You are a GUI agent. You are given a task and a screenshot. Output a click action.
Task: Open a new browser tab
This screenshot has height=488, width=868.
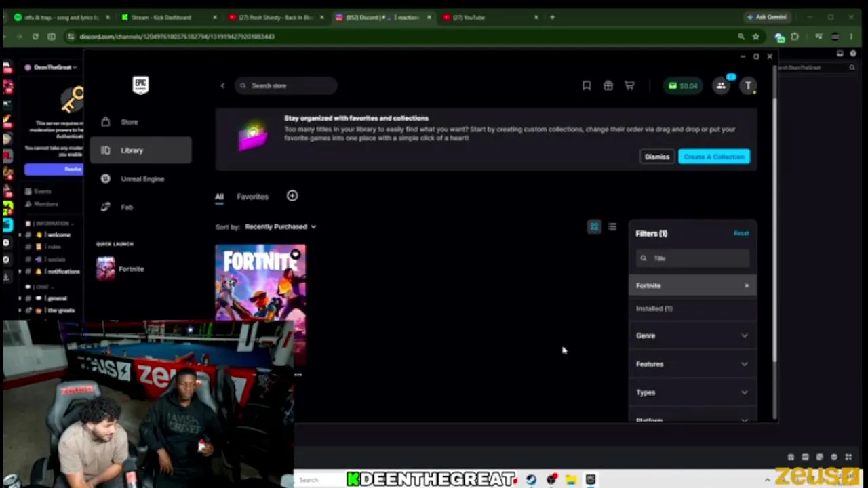pos(552,17)
